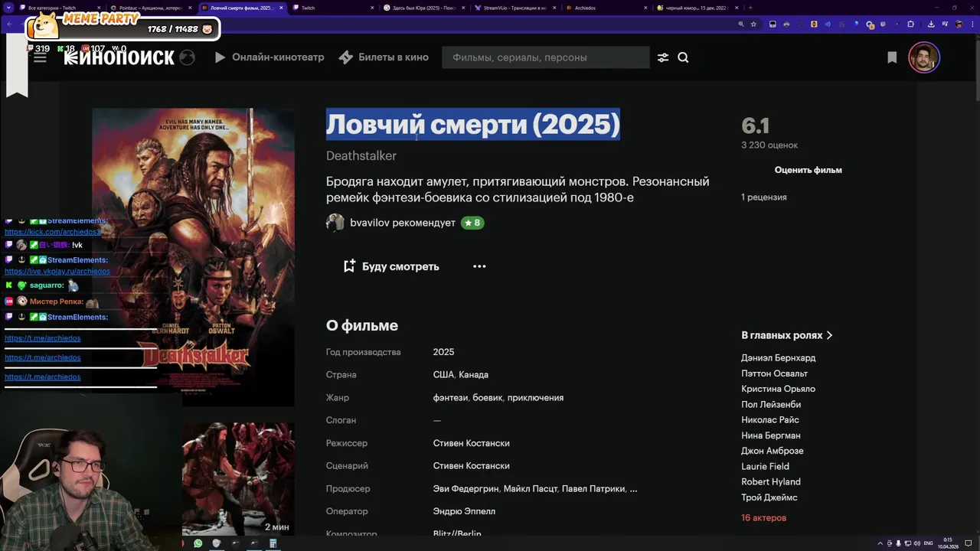The image size is (980, 551).
Task: Close the Ловчий смерти browser tab
Action: click(282, 8)
